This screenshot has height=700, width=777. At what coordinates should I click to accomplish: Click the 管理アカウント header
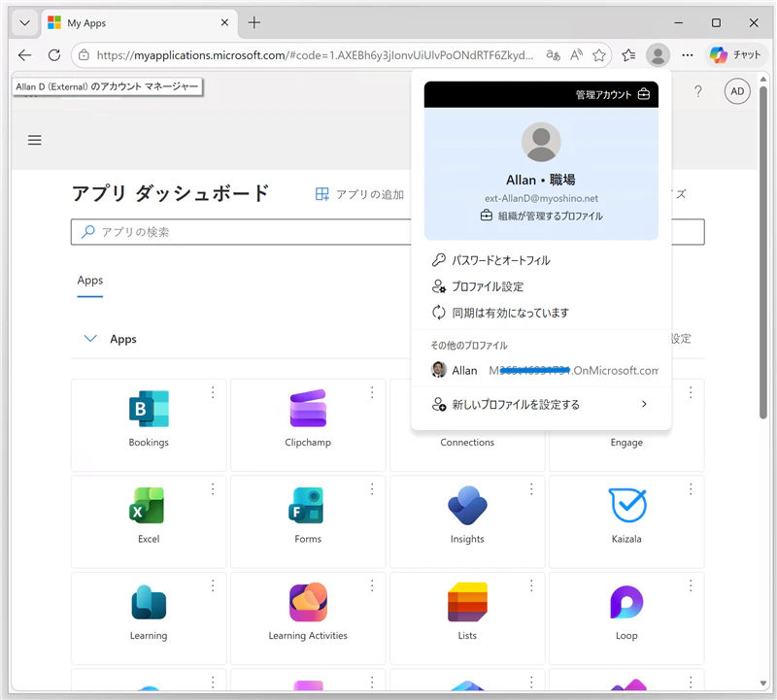541,94
